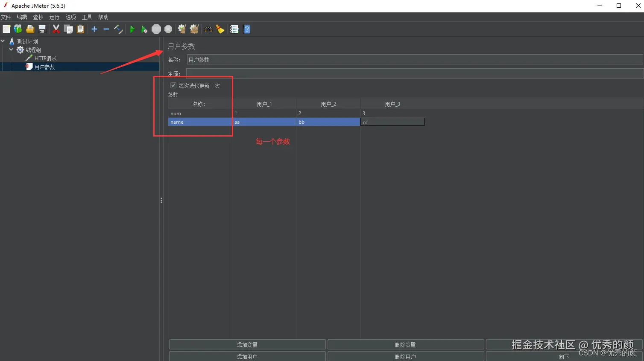Viewport: 644px width, 361px height.
Task: Click the Cut scissors icon
Action: (x=56, y=29)
